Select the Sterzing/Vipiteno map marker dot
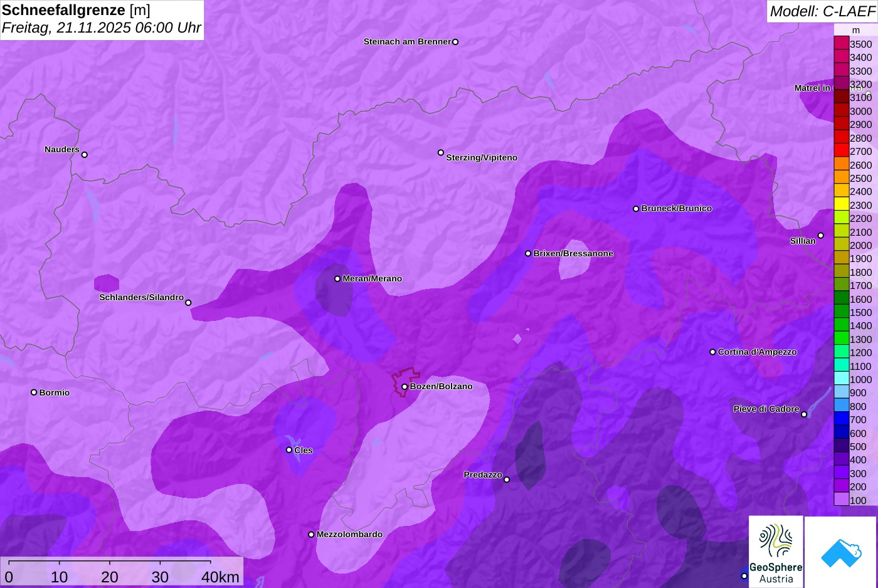The image size is (878, 588). pyautogui.click(x=441, y=152)
